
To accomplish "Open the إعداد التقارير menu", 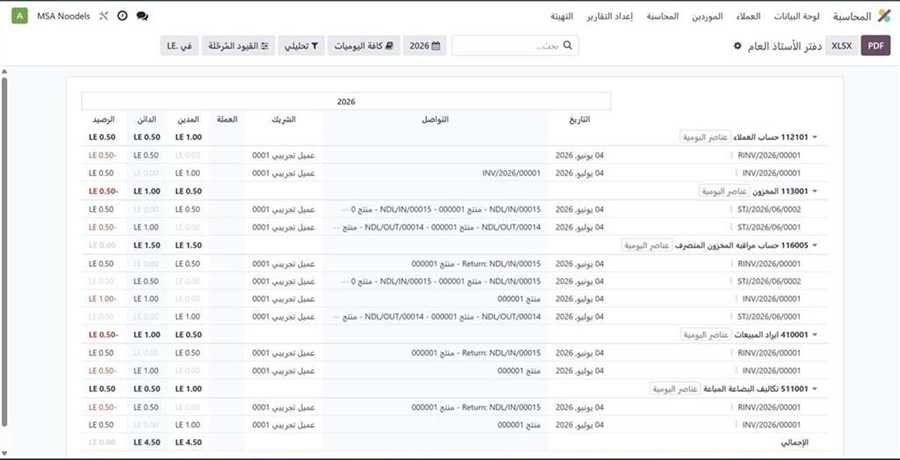I will click(609, 16).
